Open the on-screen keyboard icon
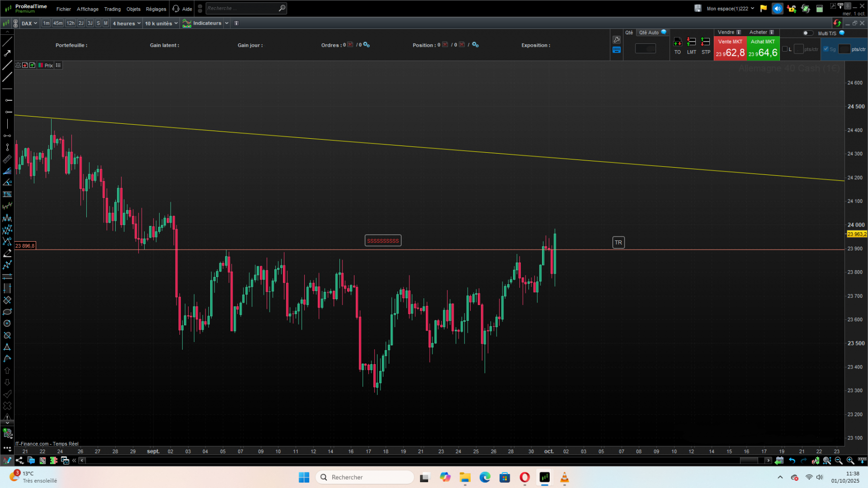 coord(617,50)
